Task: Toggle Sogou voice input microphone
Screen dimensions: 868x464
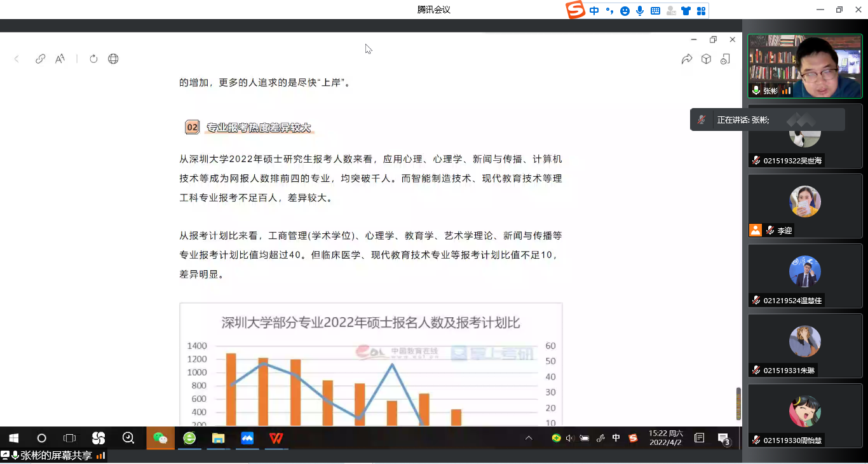Action: click(x=640, y=11)
